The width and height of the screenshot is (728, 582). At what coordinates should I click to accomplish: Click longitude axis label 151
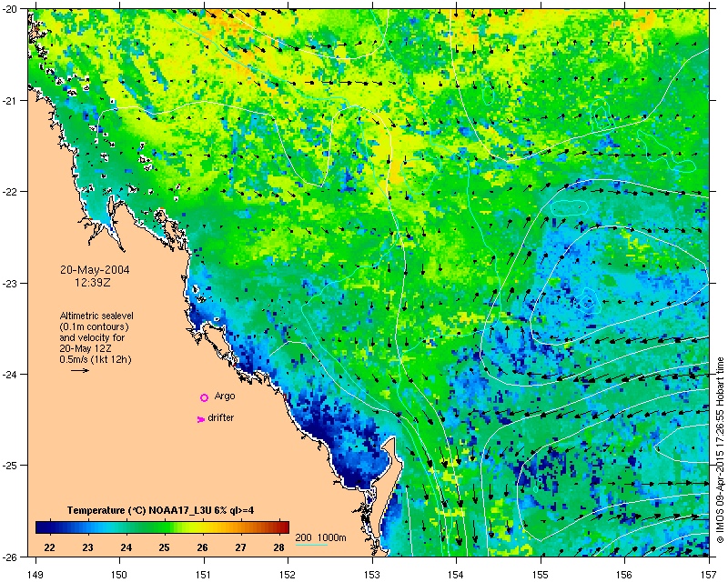point(204,575)
